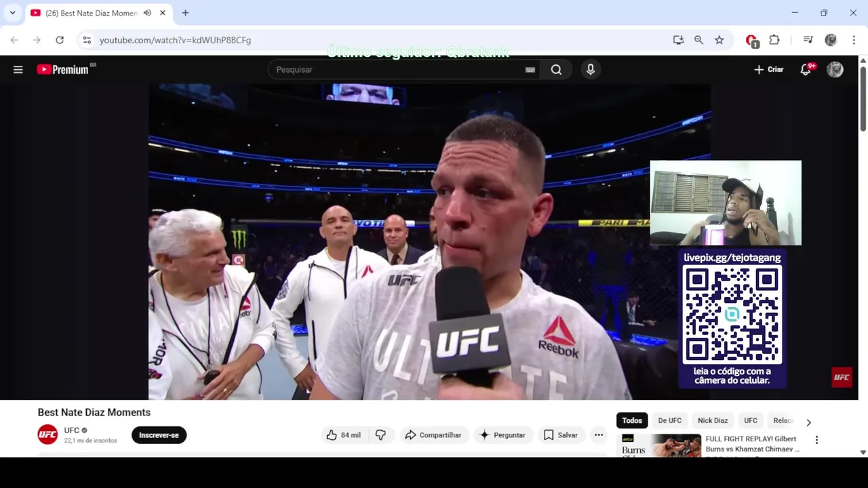The height and width of the screenshot is (488, 868).
Task: Open the on-screen keyboard icon in search
Action: [x=530, y=70]
